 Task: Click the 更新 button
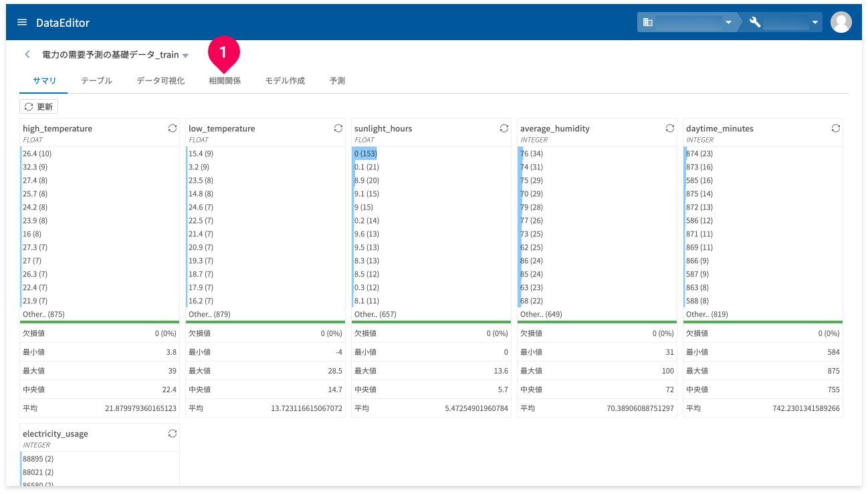(39, 106)
